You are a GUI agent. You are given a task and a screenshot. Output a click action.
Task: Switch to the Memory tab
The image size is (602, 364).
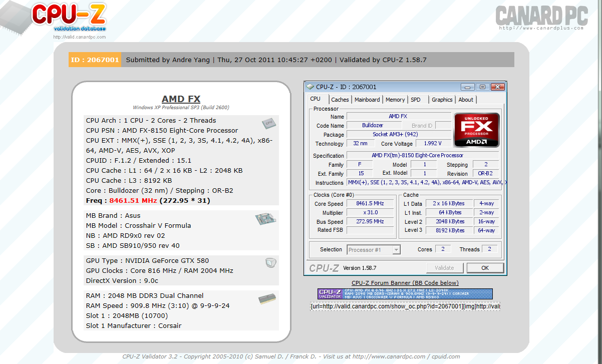click(x=395, y=100)
